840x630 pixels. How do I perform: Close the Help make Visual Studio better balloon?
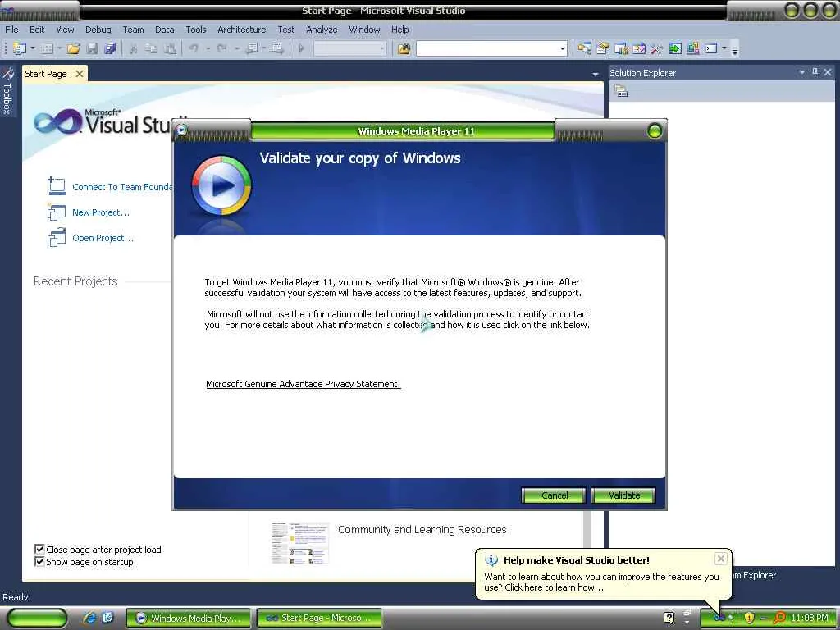tap(721, 559)
